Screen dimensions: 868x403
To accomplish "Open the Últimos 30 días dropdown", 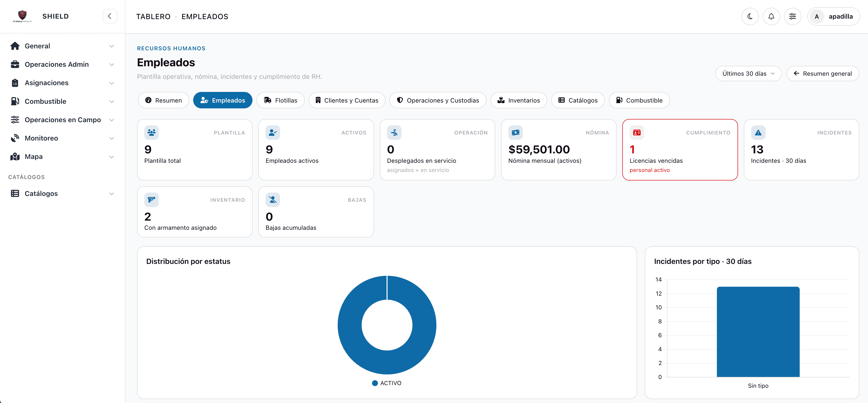I will 748,73.
